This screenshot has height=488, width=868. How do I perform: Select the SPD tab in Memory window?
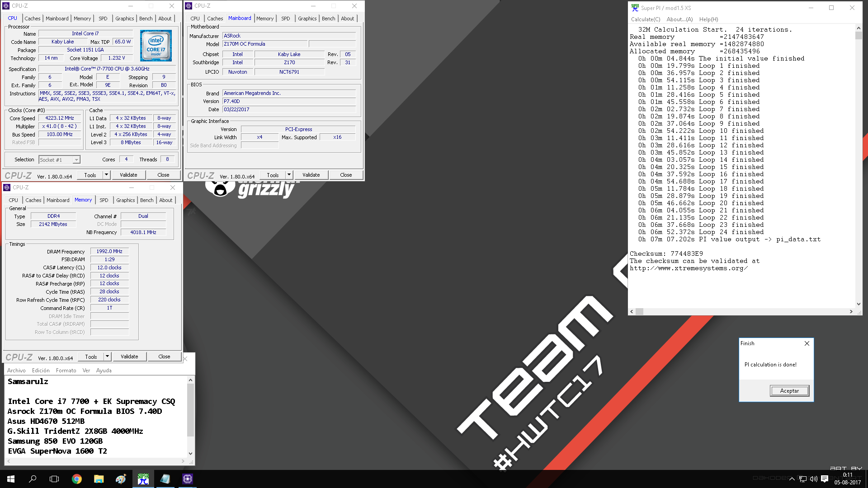[104, 200]
